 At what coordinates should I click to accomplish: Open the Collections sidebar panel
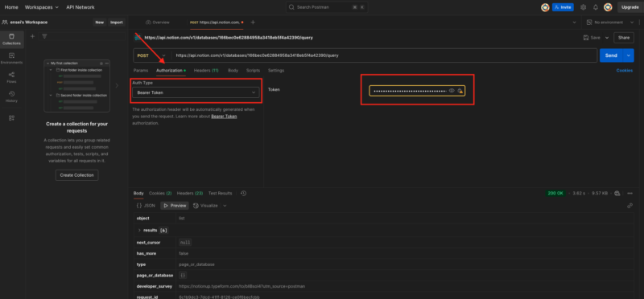11,39
